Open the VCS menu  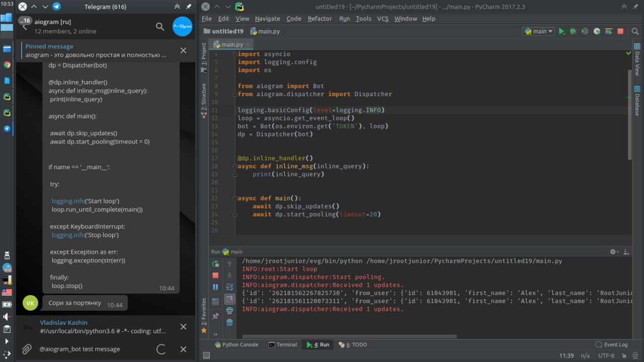[x=383, y=19]
